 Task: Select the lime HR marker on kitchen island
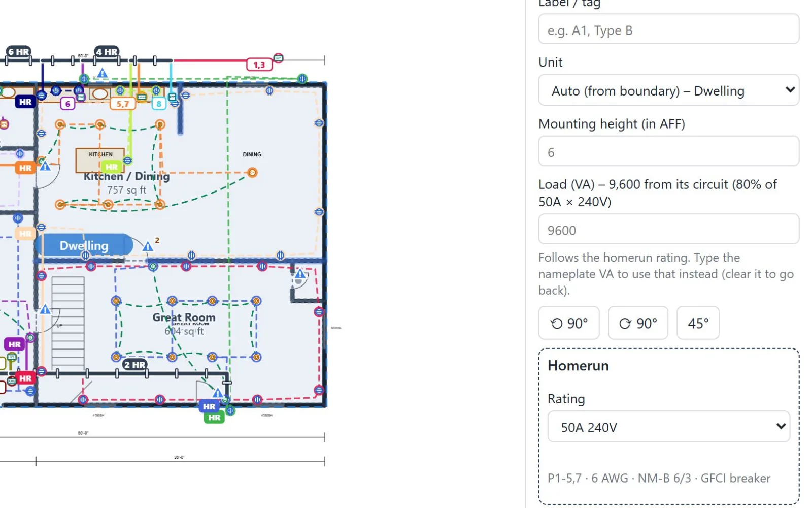111,167
